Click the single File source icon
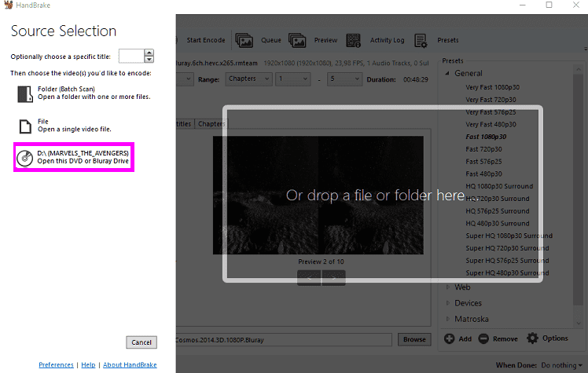 click(x=24, y=126)
